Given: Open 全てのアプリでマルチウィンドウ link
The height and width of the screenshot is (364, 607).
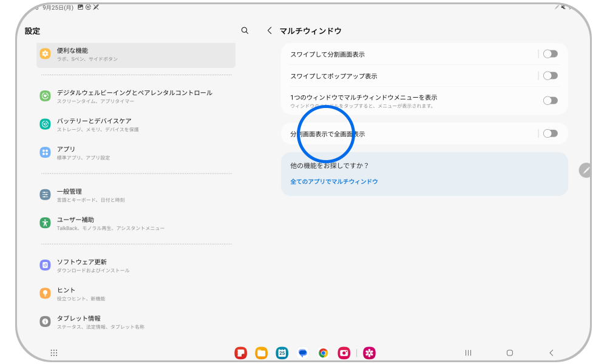Looking at the screenshot, I should pyautogui.click(x=334, y=181).
